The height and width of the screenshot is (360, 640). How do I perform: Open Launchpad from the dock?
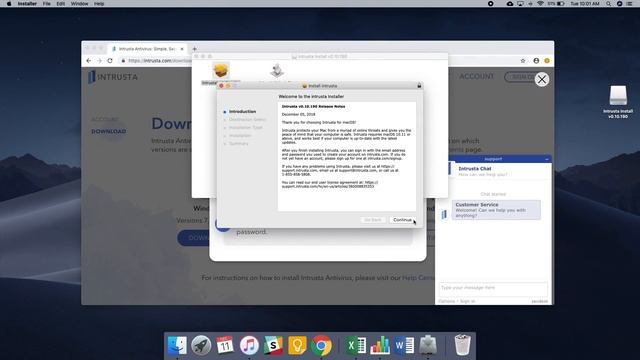(201, 346)
